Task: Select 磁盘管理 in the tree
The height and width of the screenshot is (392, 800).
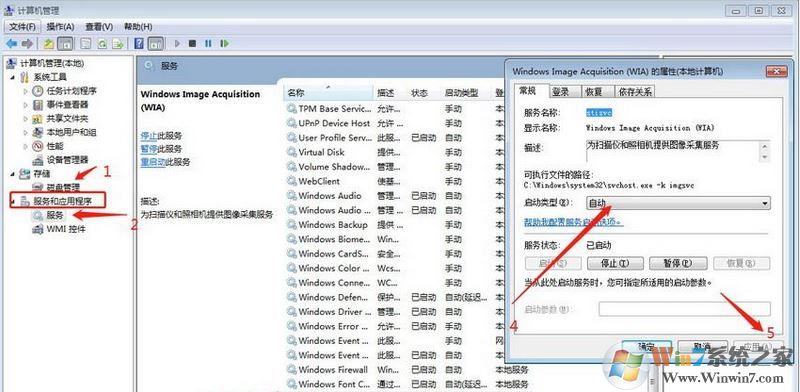Action: tap(63, 187)
